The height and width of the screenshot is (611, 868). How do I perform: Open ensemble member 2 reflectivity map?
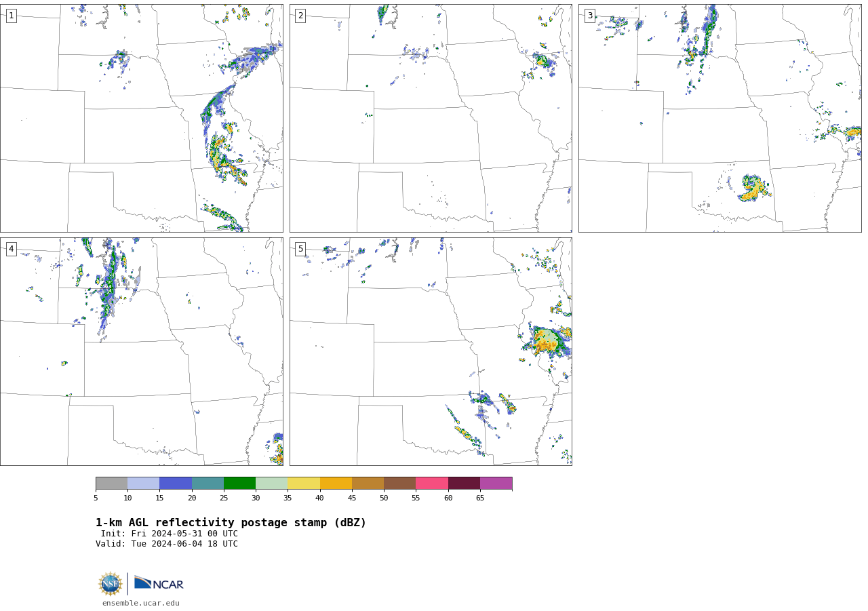431,118
